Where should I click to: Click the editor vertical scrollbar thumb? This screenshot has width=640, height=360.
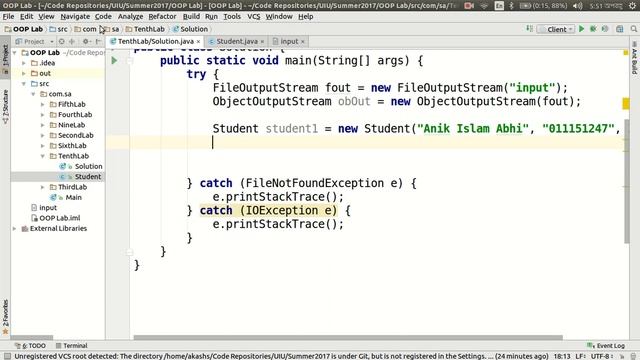click(627, 180)
